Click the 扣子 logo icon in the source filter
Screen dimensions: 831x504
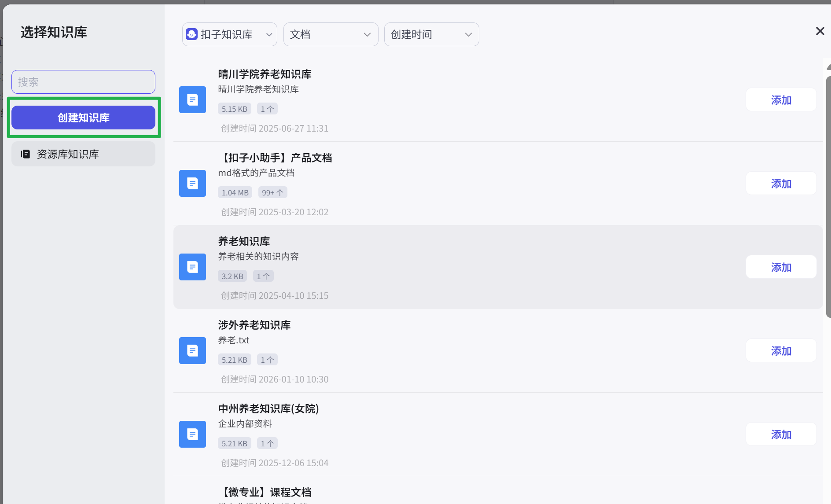point(192,34)
